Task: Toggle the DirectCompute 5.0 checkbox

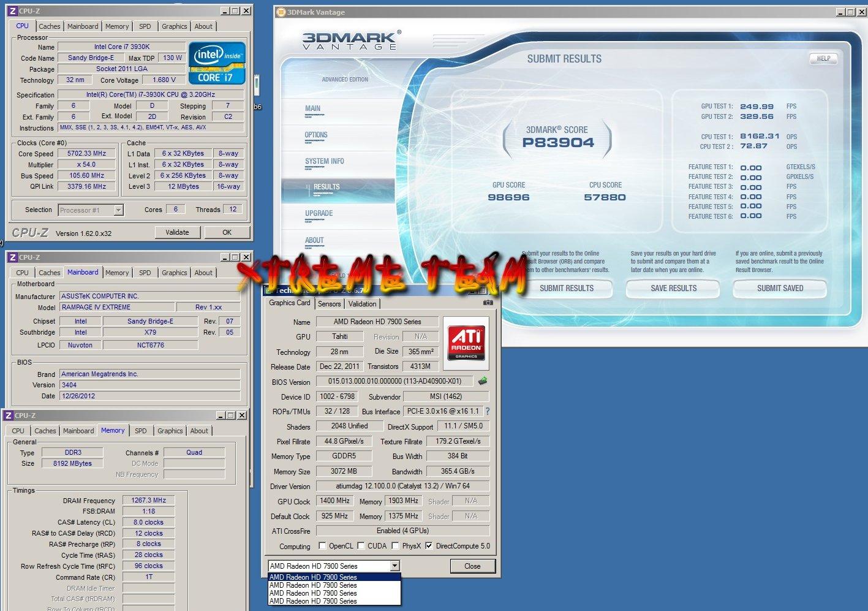Action: coord(429,545)
